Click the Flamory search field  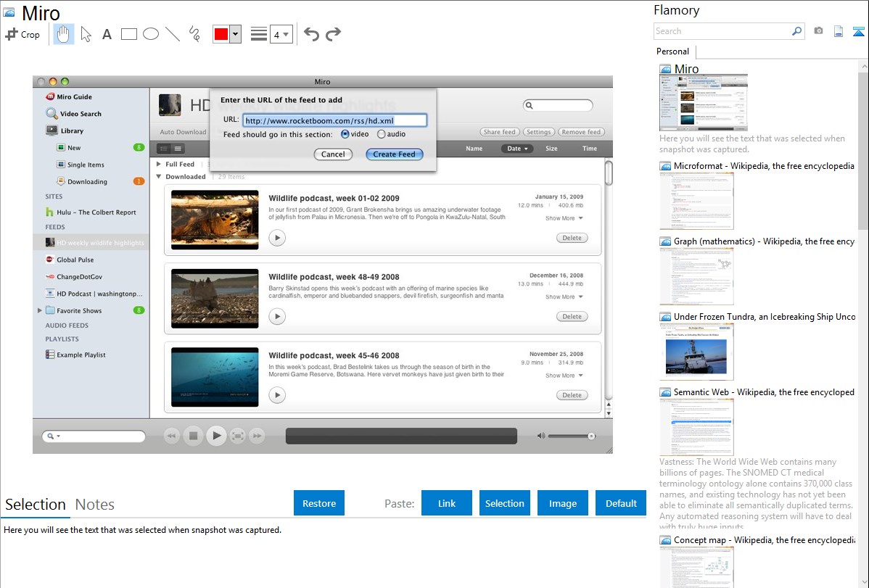pyautogui.click(x=722, y=31)
